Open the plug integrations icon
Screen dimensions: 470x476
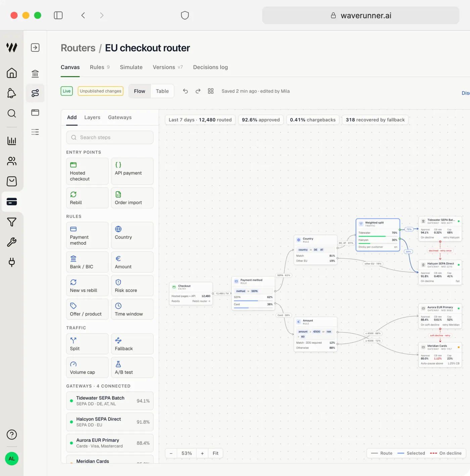click(x=12, y=262)
